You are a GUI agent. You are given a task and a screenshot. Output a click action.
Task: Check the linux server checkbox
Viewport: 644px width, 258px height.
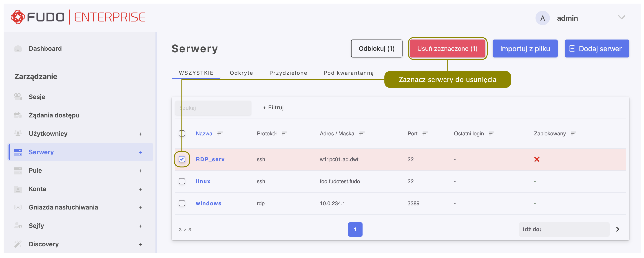tap(182, 181)
